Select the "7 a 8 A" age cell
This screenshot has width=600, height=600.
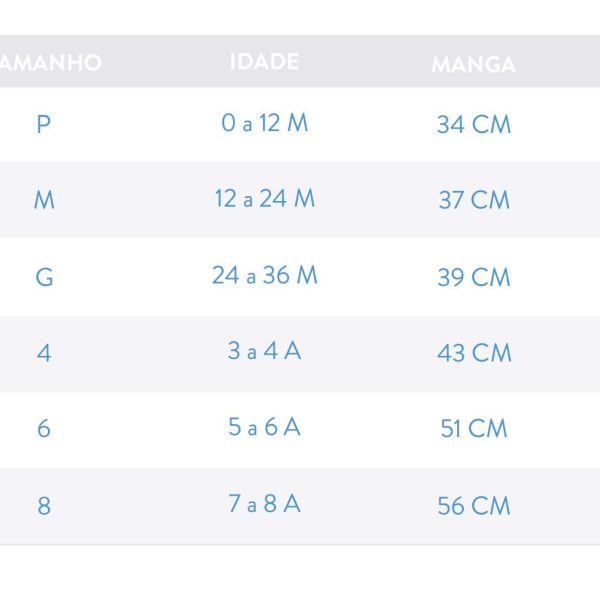[264, 503]
